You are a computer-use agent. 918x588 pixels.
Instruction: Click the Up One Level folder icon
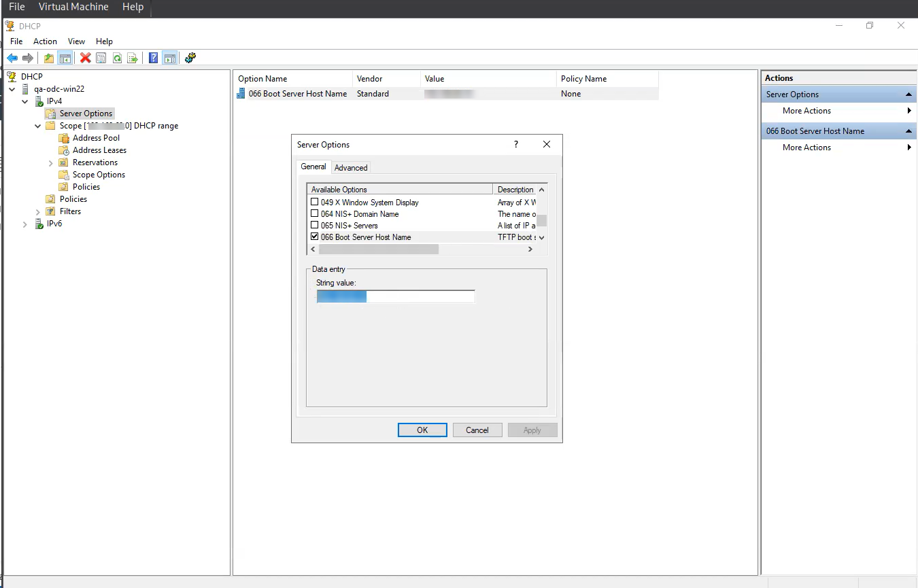click(x=49, y=58)
